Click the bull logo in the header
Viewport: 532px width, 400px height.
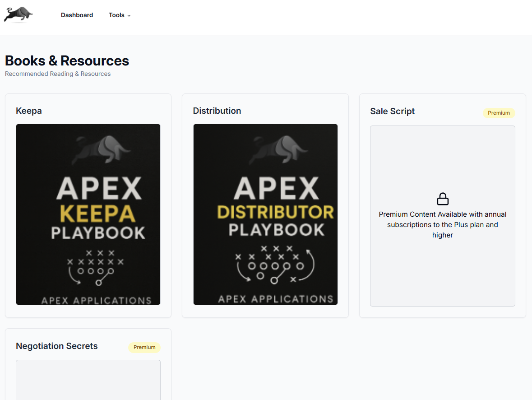[x=19, y=15]
